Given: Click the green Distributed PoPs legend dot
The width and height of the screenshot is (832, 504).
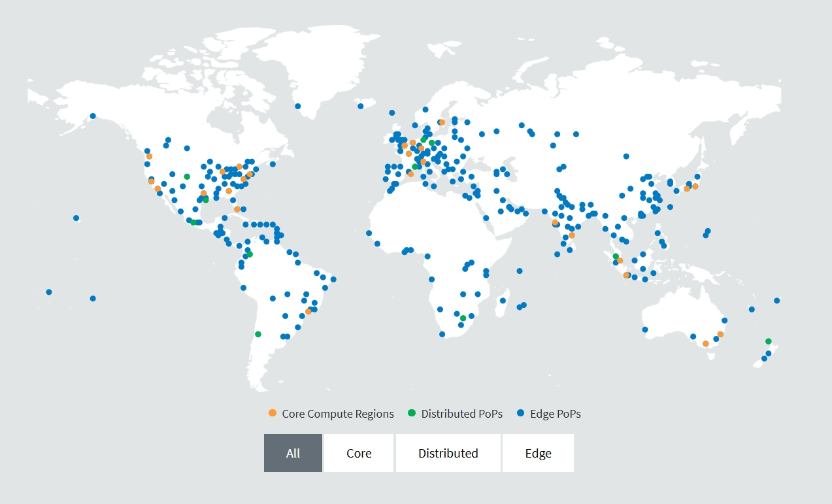Looking at the screenshot, I should click(412, 413).
